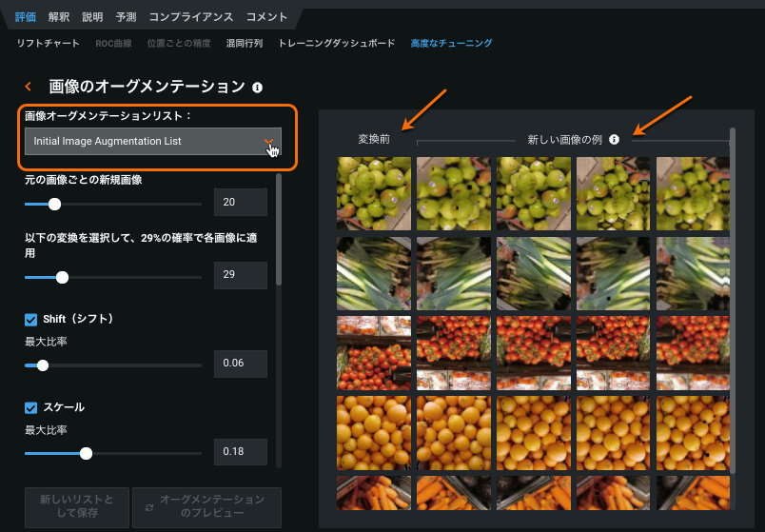Switch to the コンプライアンス tab
Screen dimensions: 765x532
(x=190, y=17)
